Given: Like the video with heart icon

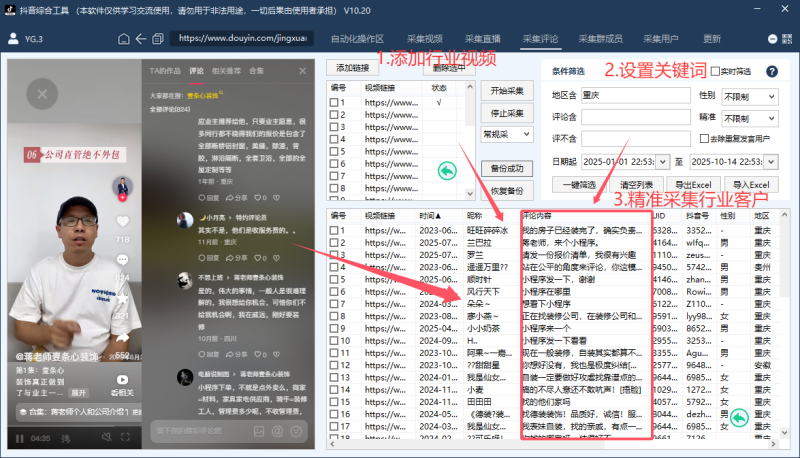Looking at the screenshot, I should (x=122, y=221).
